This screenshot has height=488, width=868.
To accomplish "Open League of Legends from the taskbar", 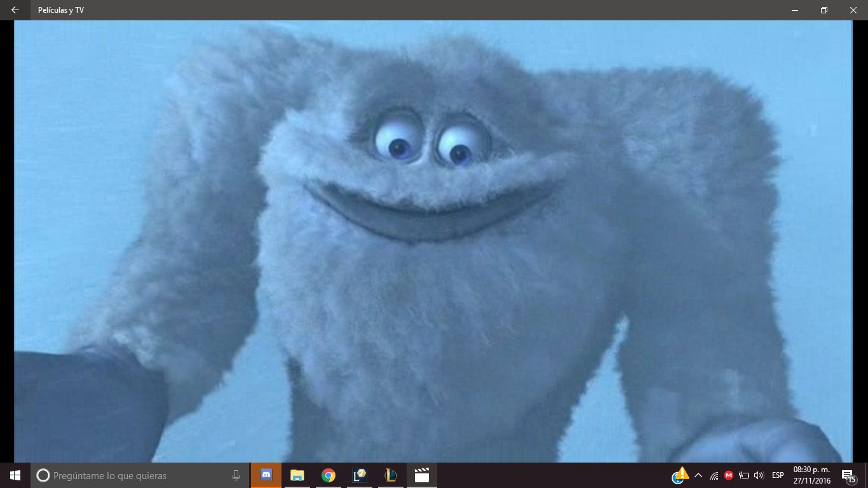I will pos(390,475).
